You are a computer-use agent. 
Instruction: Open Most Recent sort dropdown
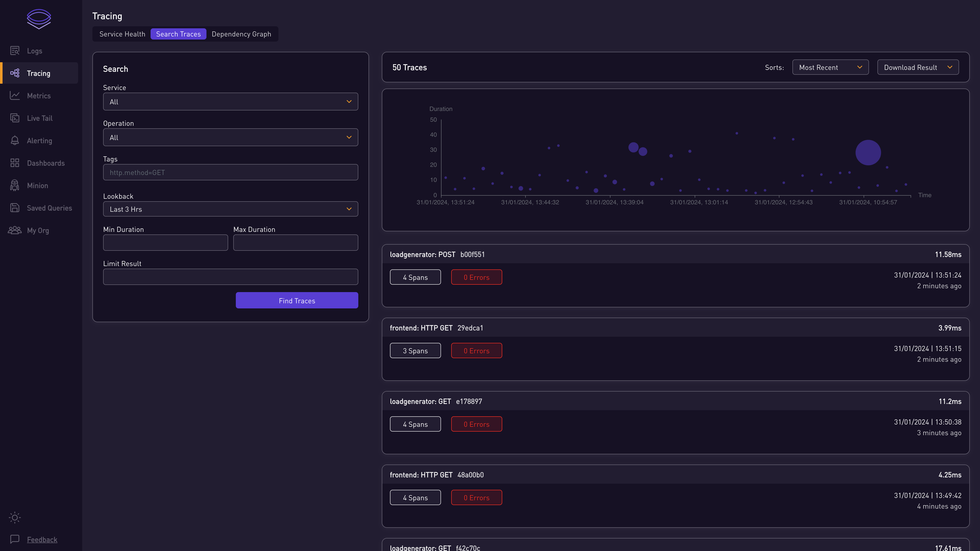(x=830, y=67)
